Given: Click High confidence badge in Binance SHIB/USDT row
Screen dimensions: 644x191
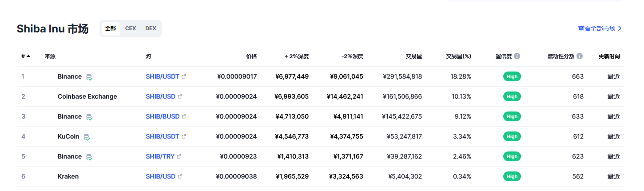Looking at the screenshot, I should coord(512,76).
